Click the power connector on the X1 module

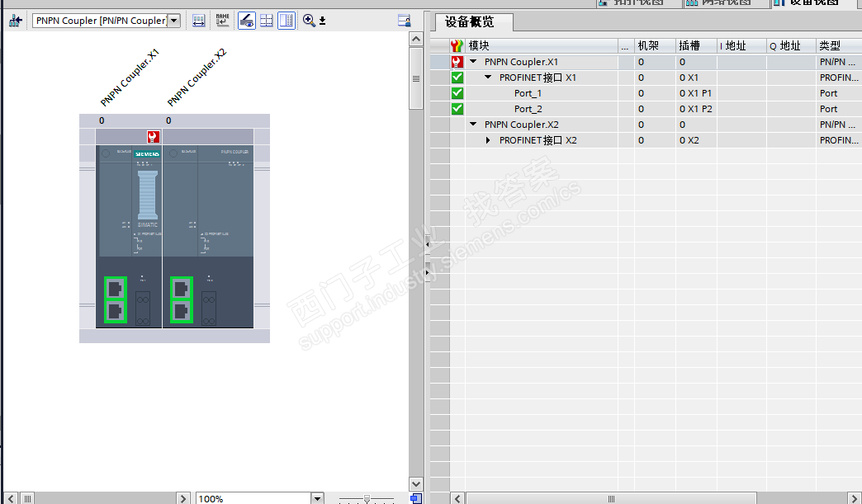[x=143, y=308]
